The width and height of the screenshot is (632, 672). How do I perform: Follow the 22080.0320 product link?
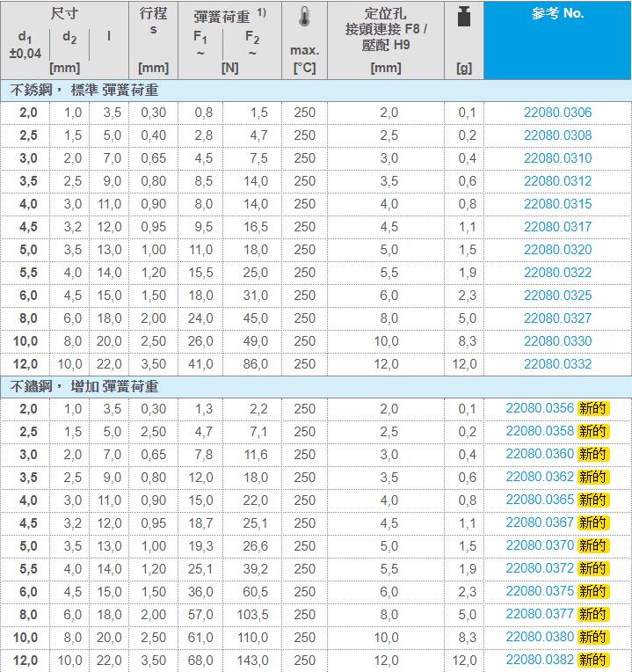point(557,250)
